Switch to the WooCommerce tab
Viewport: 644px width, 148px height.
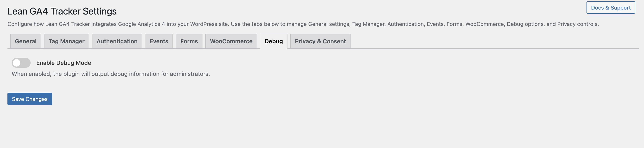click(x=231, y=41)
